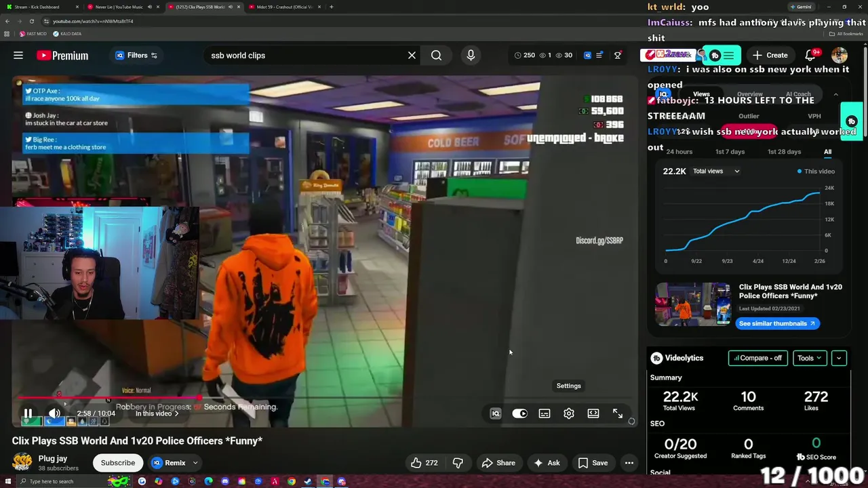Viewport: 868px width, 488px height.
Task: Click the Create button
Action: (x=770, y=56)
